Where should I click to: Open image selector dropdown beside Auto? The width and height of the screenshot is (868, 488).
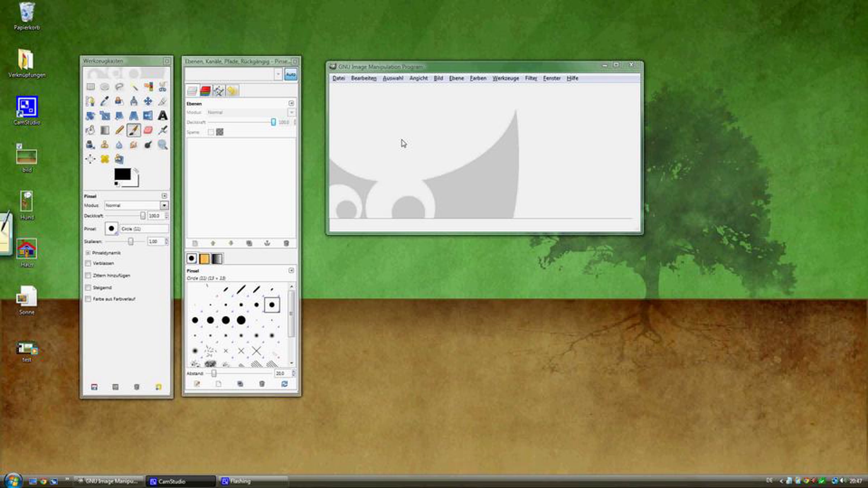pyautogui.click(x=278, y=74)
